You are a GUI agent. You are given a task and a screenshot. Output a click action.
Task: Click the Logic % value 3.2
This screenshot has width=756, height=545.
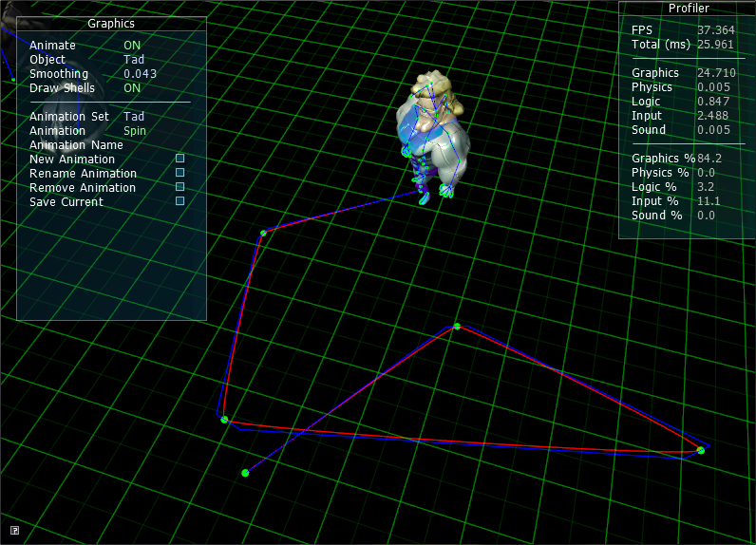[707, 187]
